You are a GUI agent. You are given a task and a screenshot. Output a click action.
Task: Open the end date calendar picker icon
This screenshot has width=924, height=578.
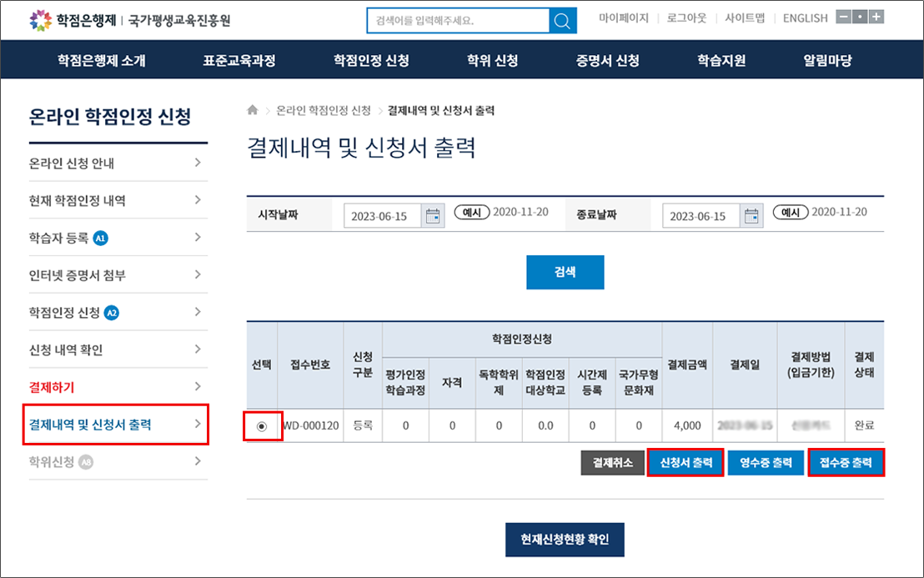tap(751, 216)
